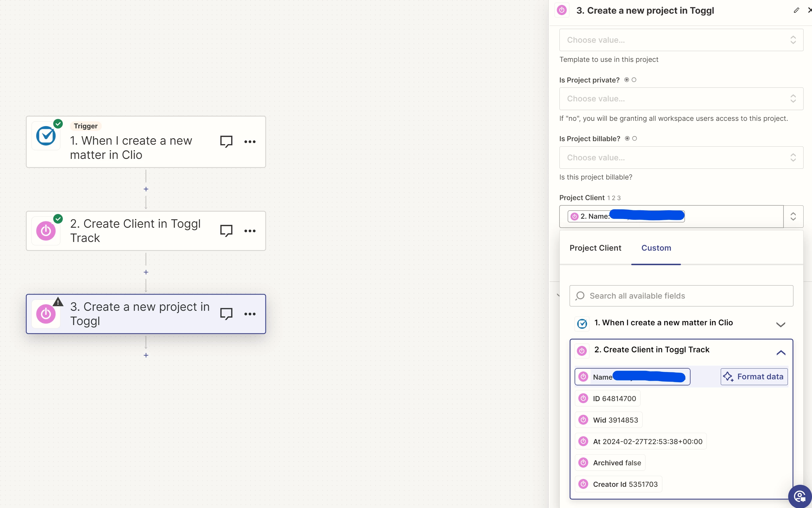Select second radio next to Is Project private
The width and height of the screenshot is (812, 508).
click(634, 80)
